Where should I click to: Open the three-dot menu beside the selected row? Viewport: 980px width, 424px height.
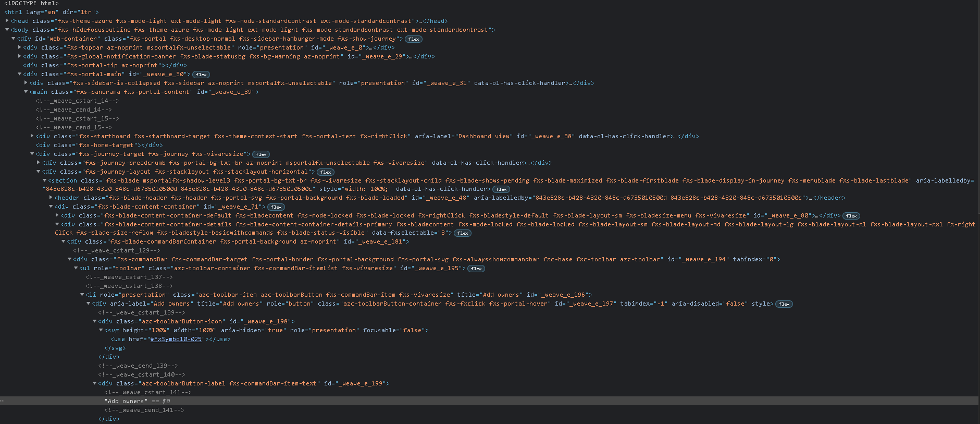coord(2,401)
